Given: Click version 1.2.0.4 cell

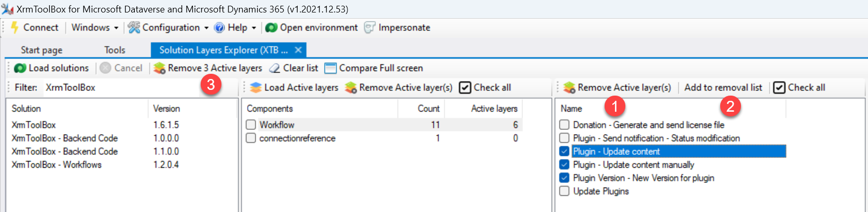Looking at the screenshot, I should tap(166, 165).
